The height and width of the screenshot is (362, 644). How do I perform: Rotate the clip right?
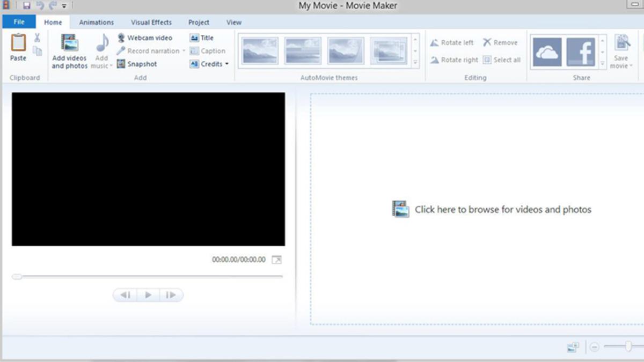pos(455,60)
